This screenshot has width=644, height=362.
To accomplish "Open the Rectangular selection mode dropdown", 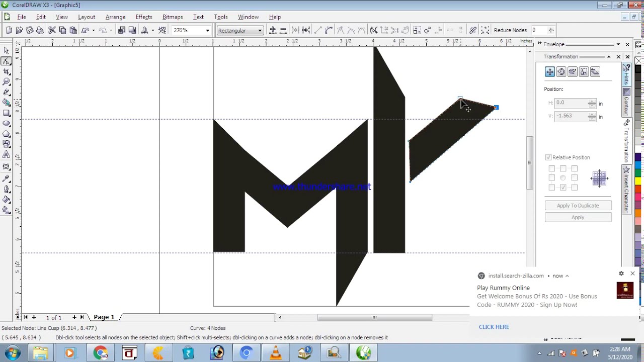I will pyautogui.click(x=260, y=30).
